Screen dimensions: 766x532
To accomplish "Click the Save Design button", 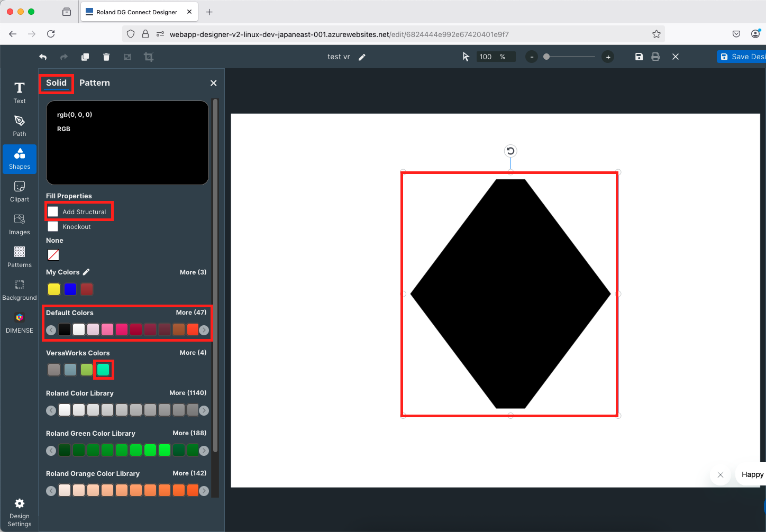I will tap(742, 57).
